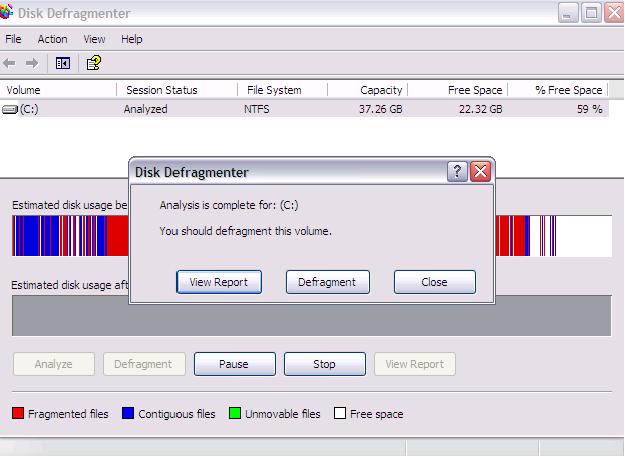
Task: Click the Disk Defragmenter title bar icon
Action: click(x=6, y=13)
